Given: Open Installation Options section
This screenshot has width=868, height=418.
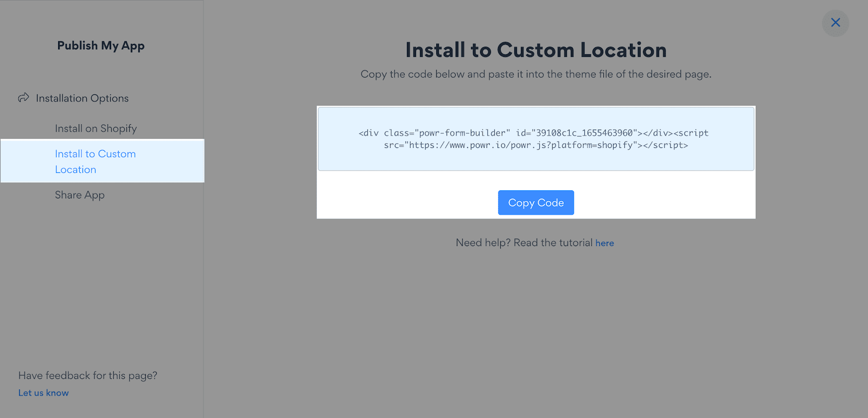Looking at the screenshot, I should point(82,98).
